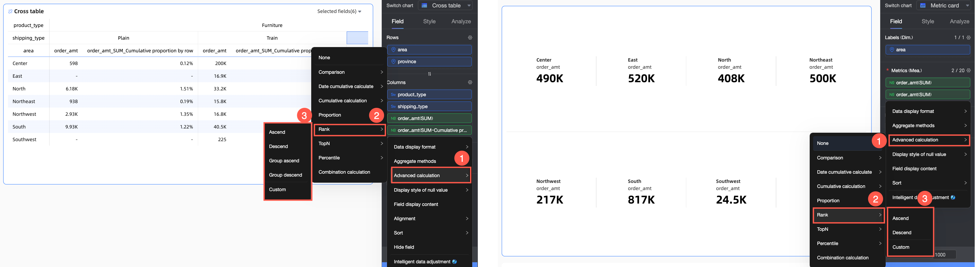The width and height of the screenshot is (980, 267).
Task: Click the light blue highlighted header cell
Action: 357,38
